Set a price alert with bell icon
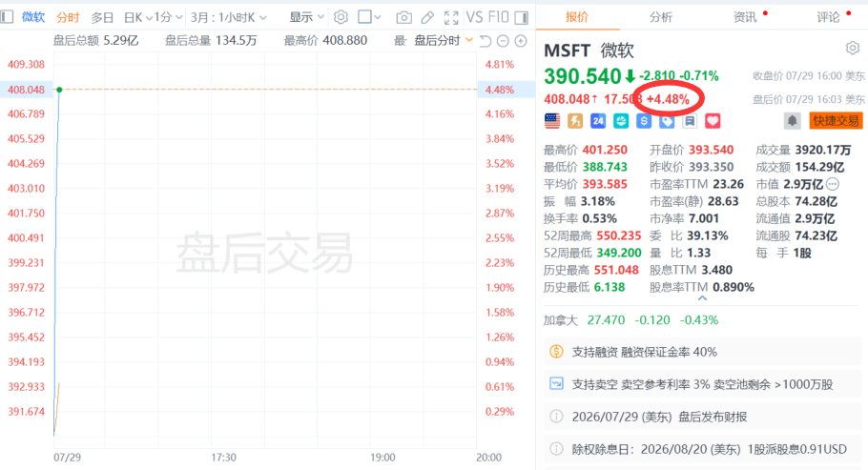This screenshot has height=470, width=868. tap(793, 121)
